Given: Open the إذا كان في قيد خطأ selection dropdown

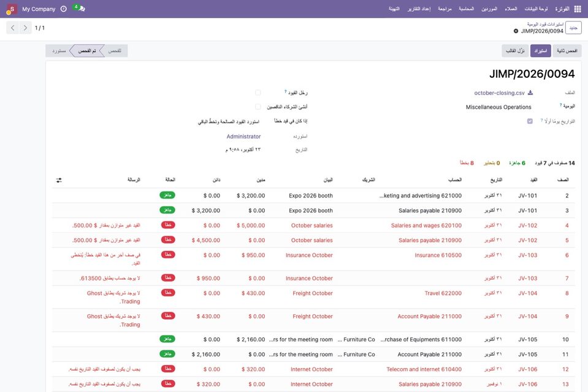Looking at the screenshot, I should 229,122.
